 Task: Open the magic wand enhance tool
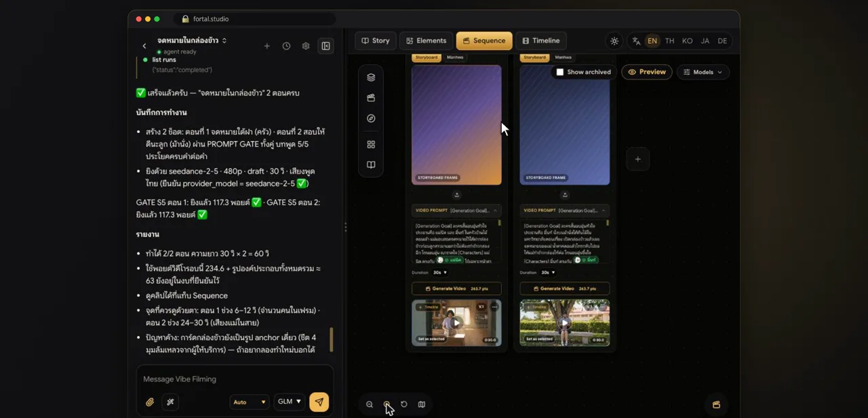(x=170, y=402)
